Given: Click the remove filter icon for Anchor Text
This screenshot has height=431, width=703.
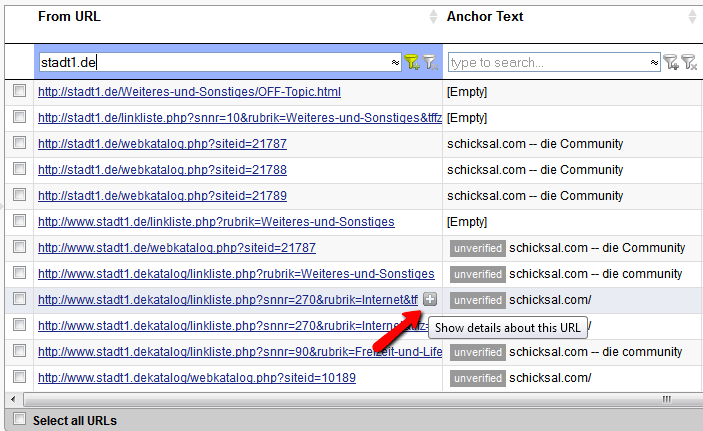Looking at the screenshot, I should point(689,62).
